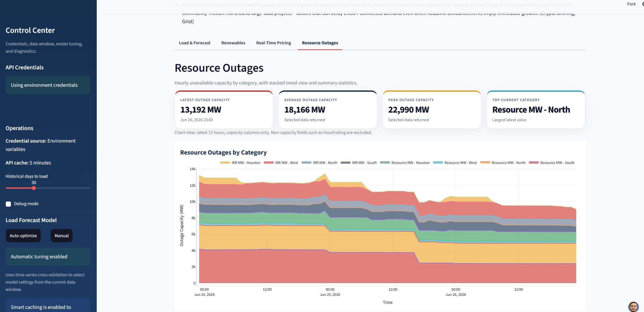Screen dimensions: 644x312
Task: Switch to the Renewables tab
Action: tap(233, 43)
